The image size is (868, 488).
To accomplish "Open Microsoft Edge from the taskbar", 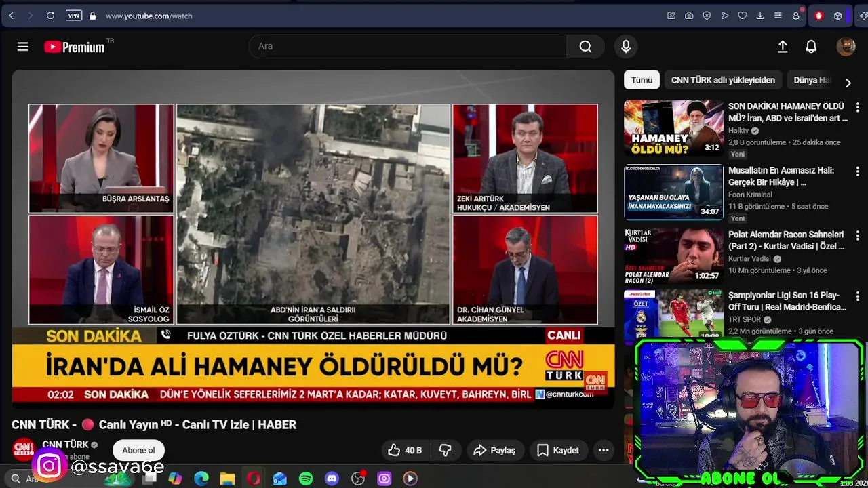I will coord(201,479).
